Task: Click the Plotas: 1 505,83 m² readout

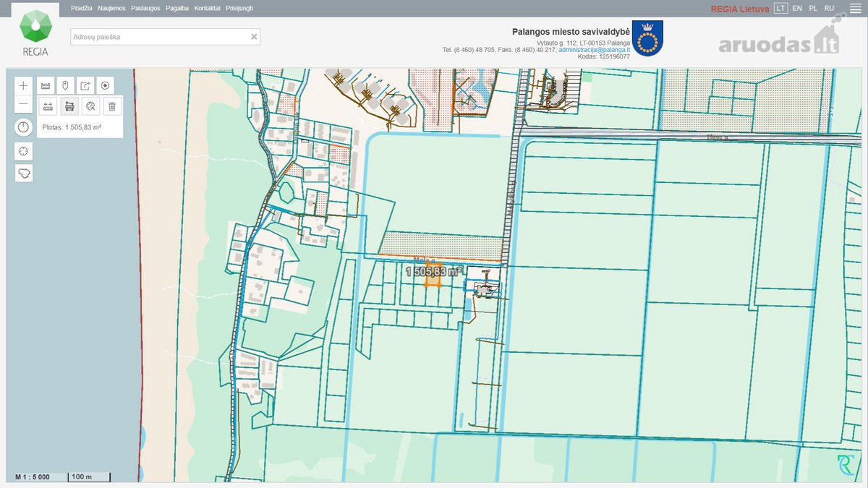Action: tap(72, 127)
